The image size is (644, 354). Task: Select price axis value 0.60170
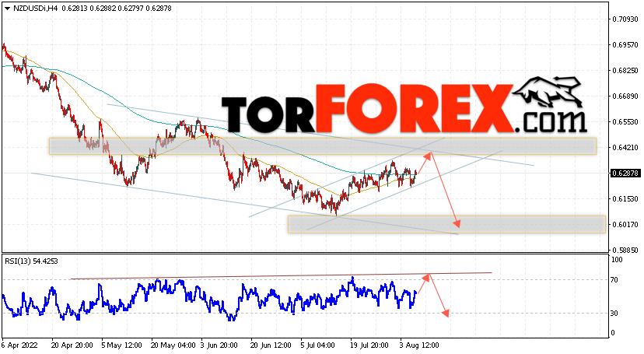point(625,225)
